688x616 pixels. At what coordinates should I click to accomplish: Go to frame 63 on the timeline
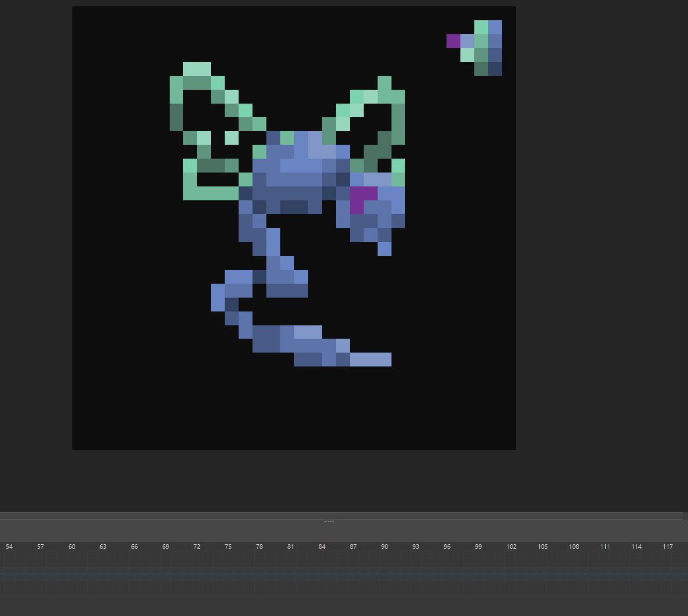click(103, 547)
